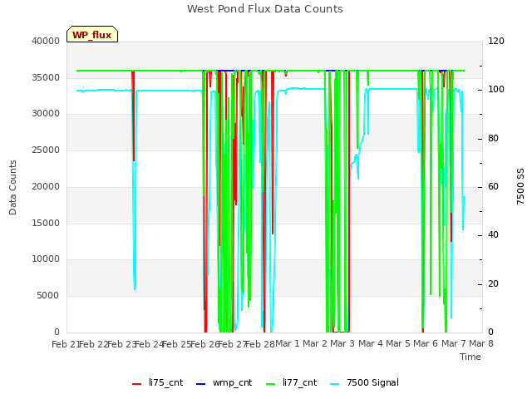Screen dimensions: 532x399
Task: Click the 15000 left axis value
Action: [46, 224]
